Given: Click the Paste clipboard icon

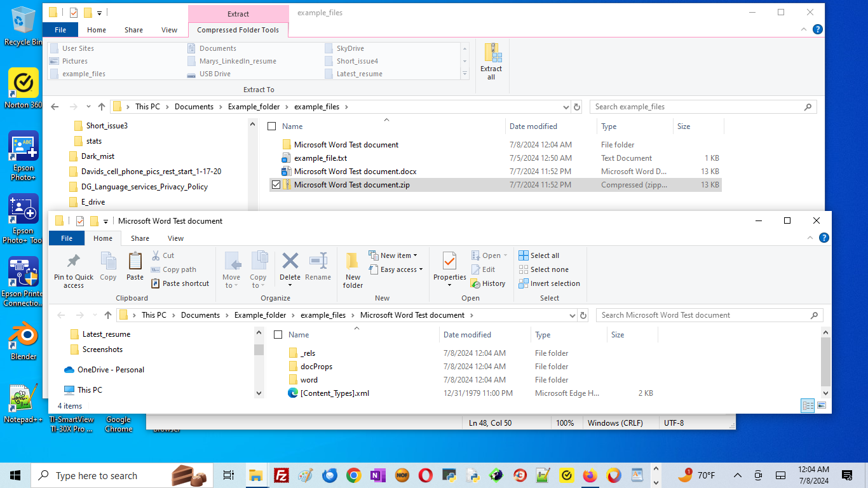Looking at the screenshot, I should (x=135, y=267).
